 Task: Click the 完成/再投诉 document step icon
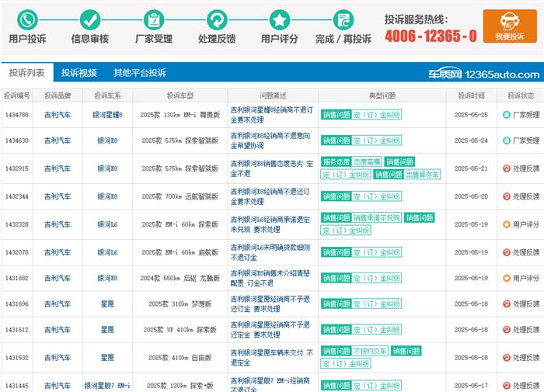343,19
